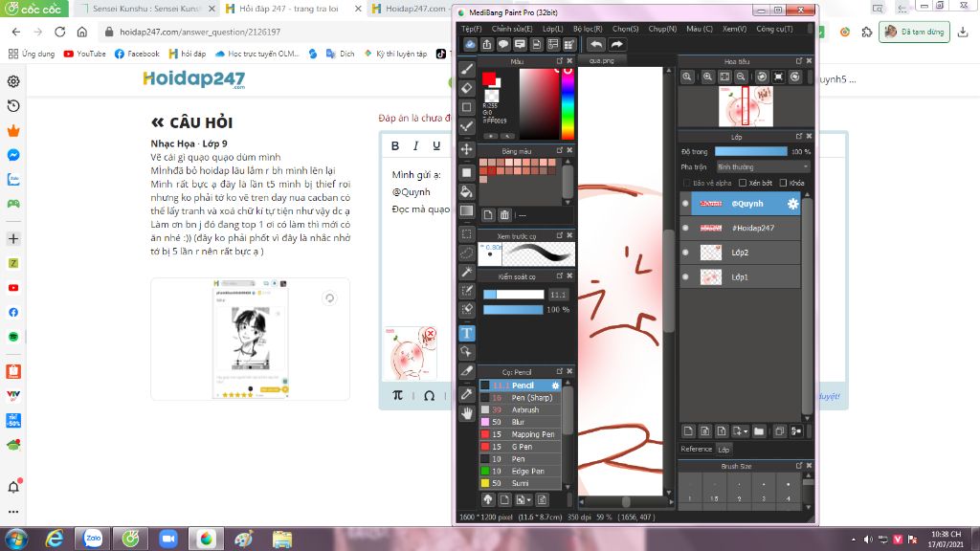The image size is (980, 551).
Task: Click the new layer icon in Layer panel
Action: click(x=688, y=431)
